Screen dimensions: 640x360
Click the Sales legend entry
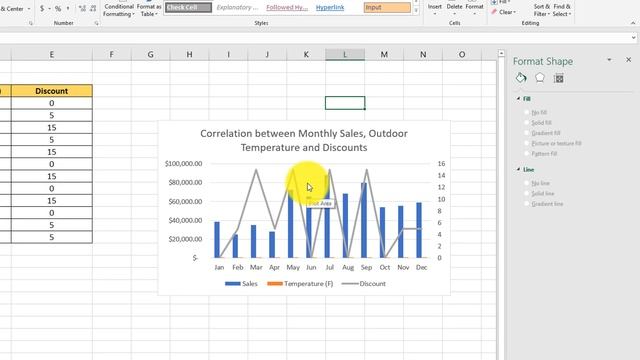[x=241, y=284]
